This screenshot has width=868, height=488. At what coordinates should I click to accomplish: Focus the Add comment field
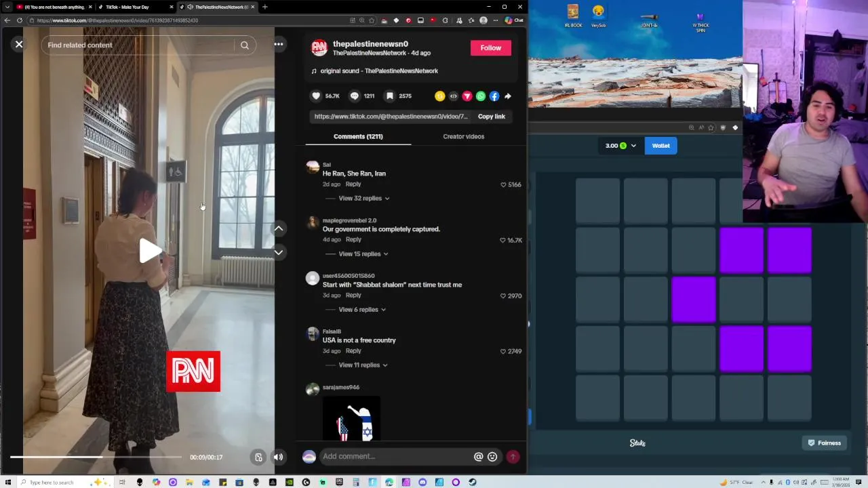point(397,457)
